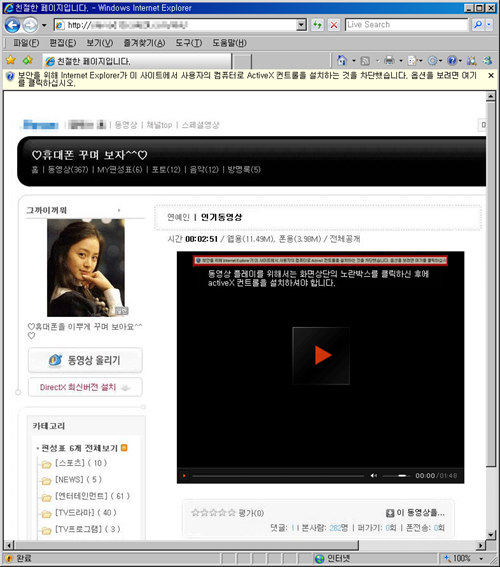Open the 보기(V) menu
Screen dimensions: 500x567
(99, 43)
